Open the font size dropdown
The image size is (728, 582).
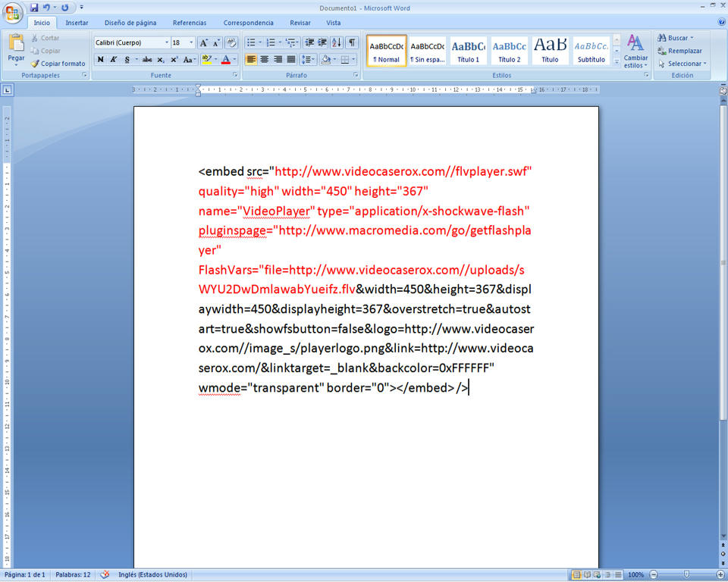click(191, 42)
